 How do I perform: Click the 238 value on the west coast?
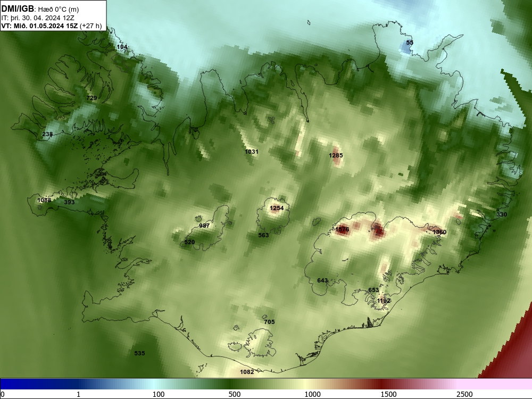(x=47, y=134)
